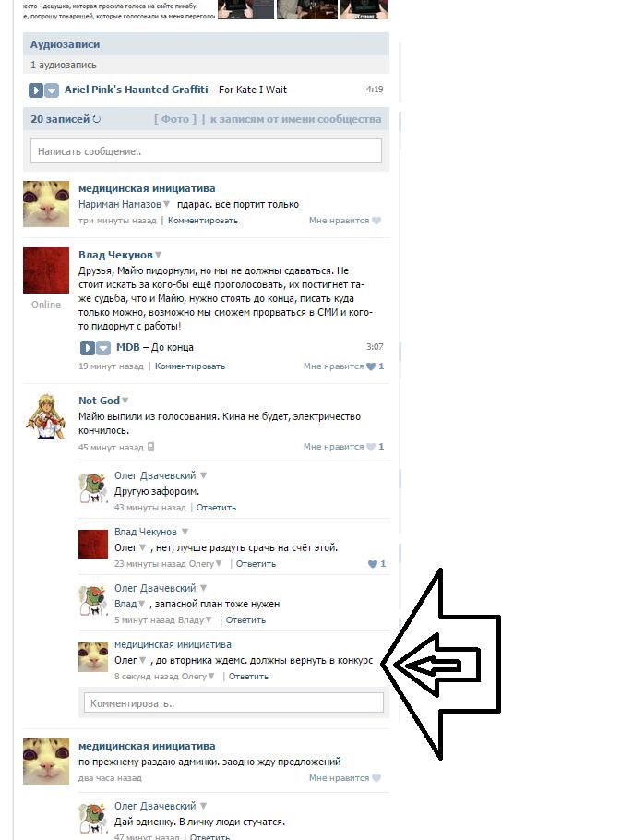Click the Комментировать reply input box
Viewport: 621px width, 840px height.
pos(233,702)
